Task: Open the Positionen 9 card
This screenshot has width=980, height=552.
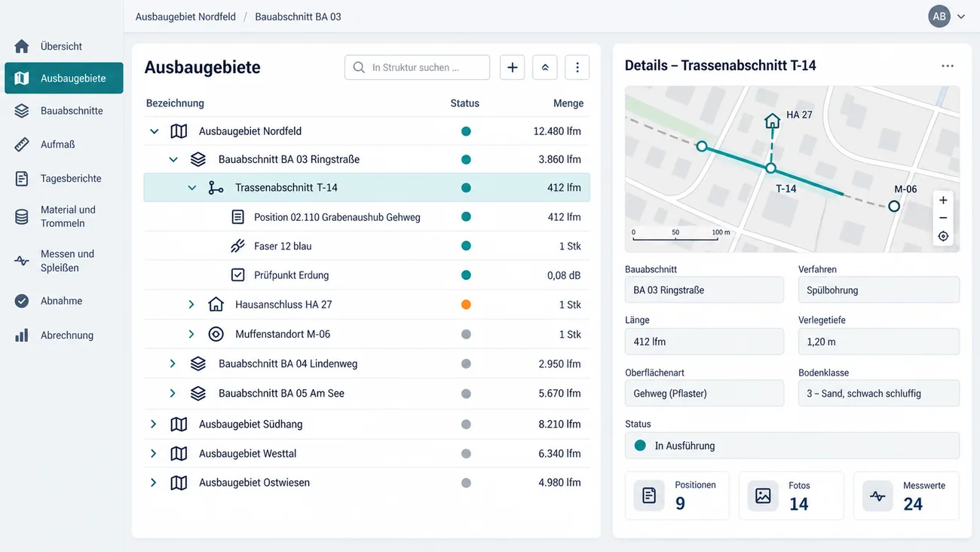Action: click(677, 495)
